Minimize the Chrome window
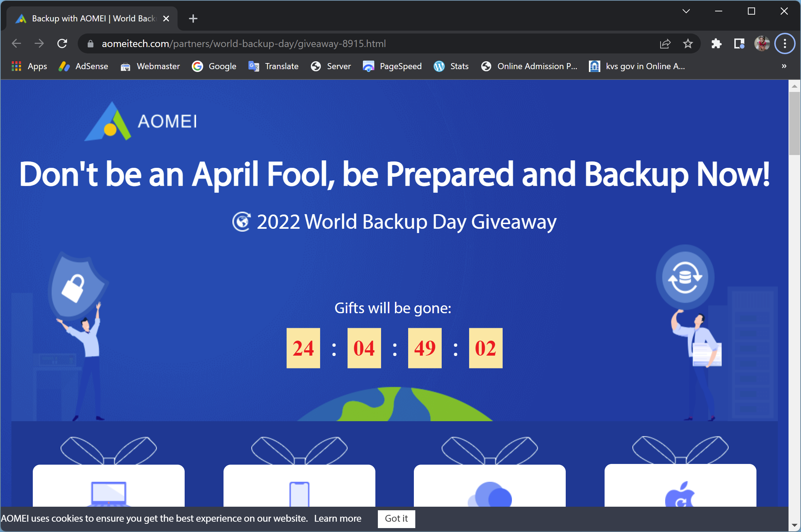The image size is (801, 532). tap(719, 11)
